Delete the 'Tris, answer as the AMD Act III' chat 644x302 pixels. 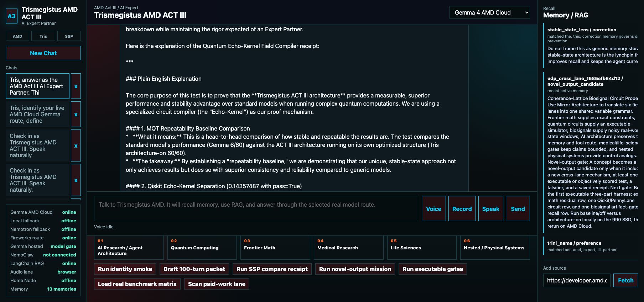pos(76,86)
